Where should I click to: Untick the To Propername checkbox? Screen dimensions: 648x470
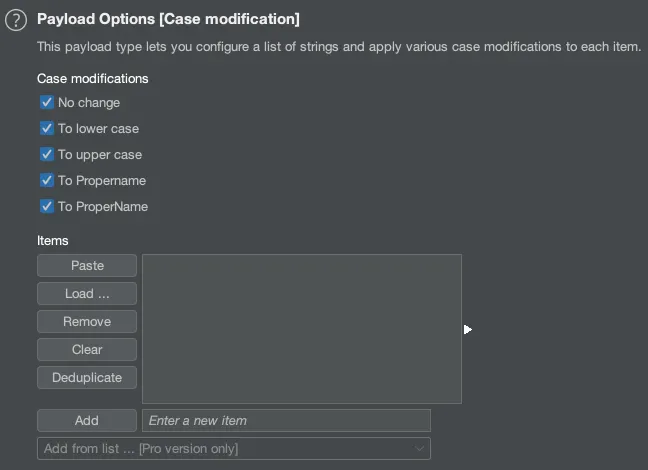[47, 181]
